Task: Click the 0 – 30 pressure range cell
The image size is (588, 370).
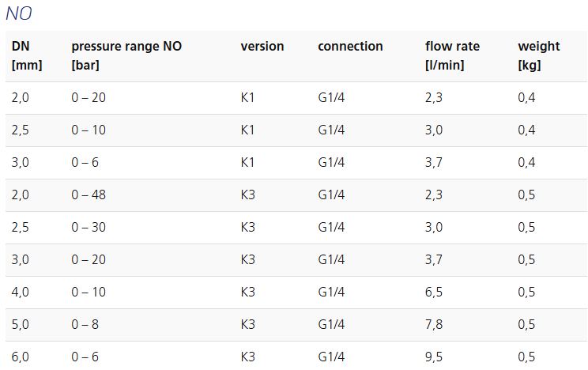Action: (x=89, y=227)
